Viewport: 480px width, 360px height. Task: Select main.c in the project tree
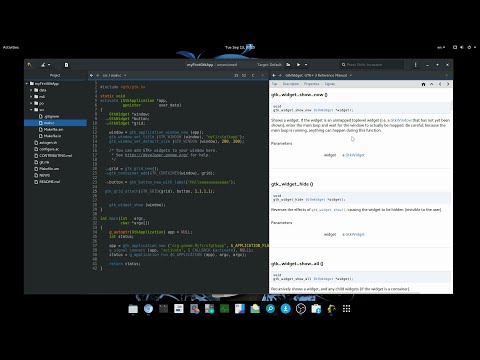point(55,123)
